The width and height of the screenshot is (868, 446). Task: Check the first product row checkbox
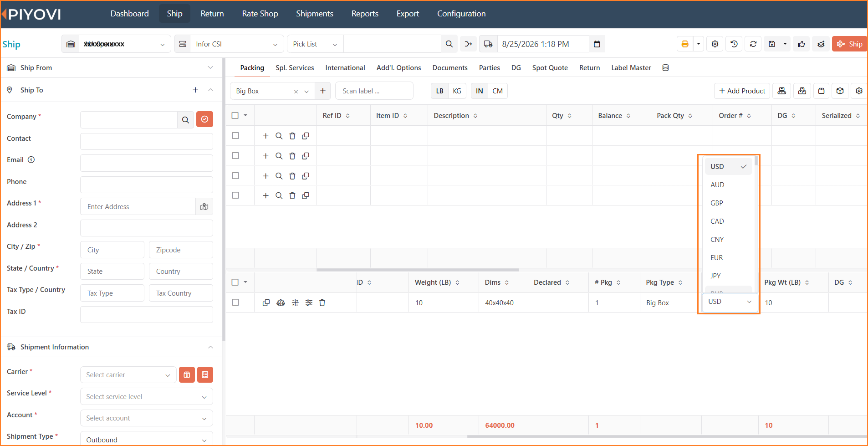[x=235, y=136]
